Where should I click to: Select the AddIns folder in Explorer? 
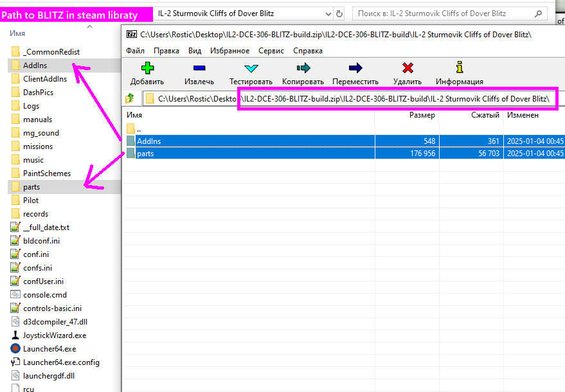coord(35,65)
